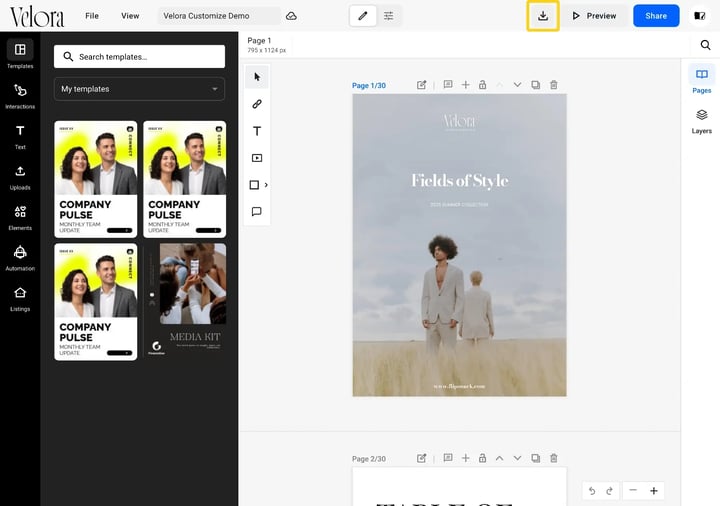The height and width of the screenshot is (506, 720).
Task: Zoom in with the plus button
Action: pos(654,490)
